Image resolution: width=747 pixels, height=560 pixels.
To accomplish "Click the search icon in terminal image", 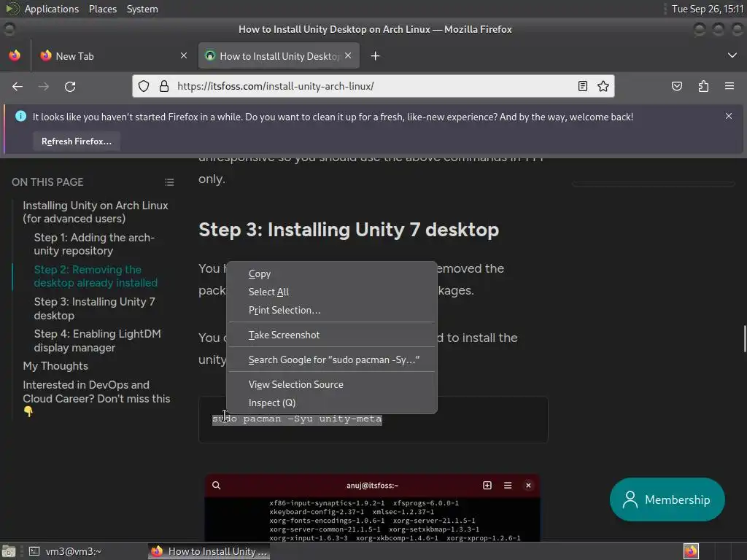I will click(x=216, y=485).
